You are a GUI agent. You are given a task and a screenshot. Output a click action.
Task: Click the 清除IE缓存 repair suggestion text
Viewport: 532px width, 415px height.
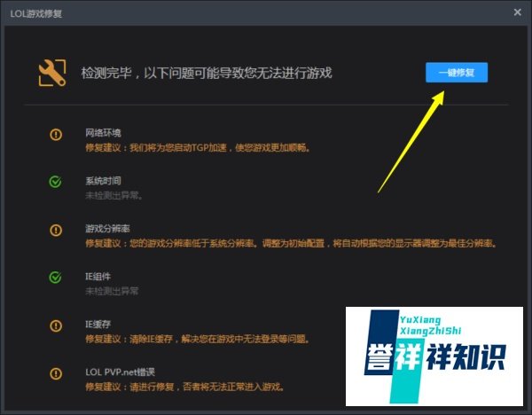198,339
